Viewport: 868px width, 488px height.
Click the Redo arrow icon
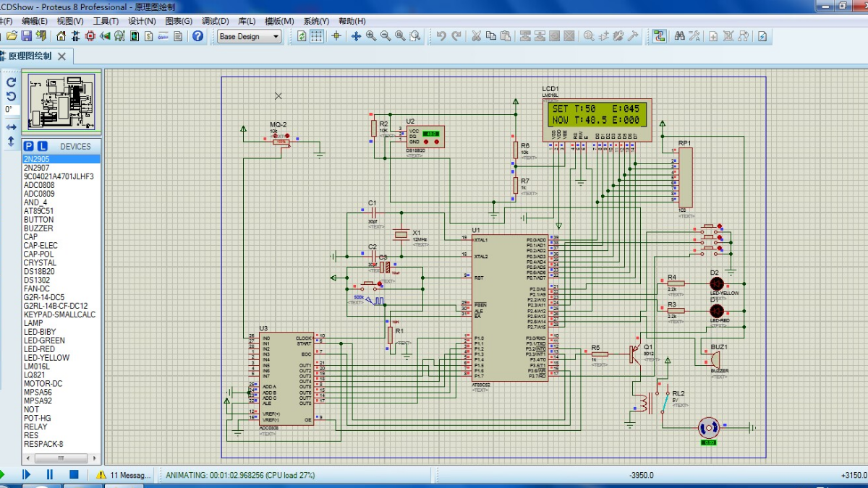tap(456, 36)
